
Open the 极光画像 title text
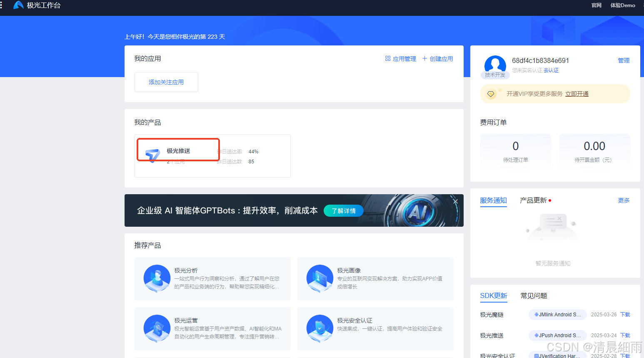pyautogui.click(x=349, y=270)
